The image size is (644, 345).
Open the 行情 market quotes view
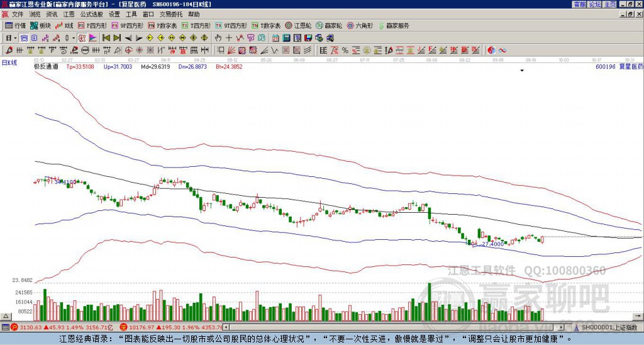15,25
